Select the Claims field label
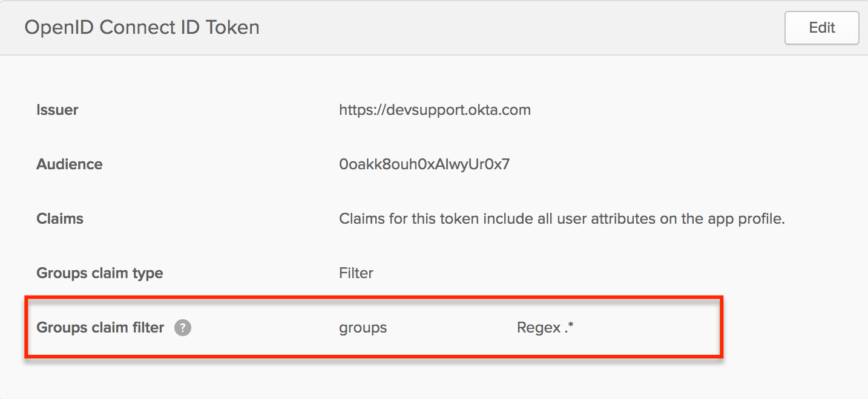868x399 pixels. pos(60,219)
